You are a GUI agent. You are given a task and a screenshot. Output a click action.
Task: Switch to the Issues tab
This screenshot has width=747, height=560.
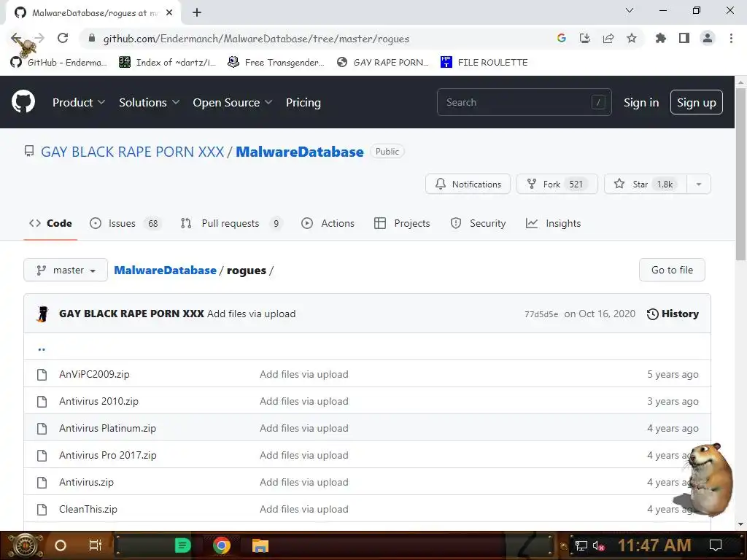point(125,223)
